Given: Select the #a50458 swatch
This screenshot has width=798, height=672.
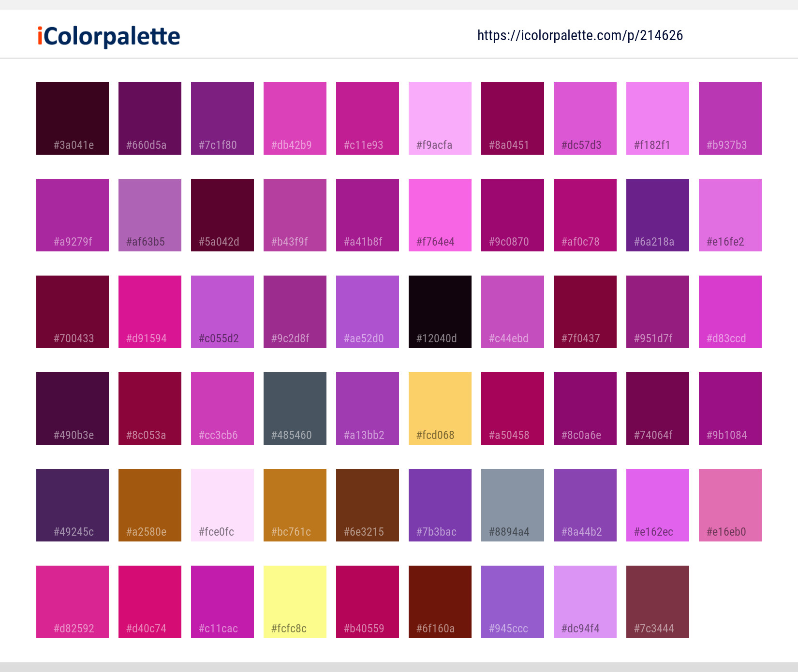Looking at the screenshot, I should (513, 409).
